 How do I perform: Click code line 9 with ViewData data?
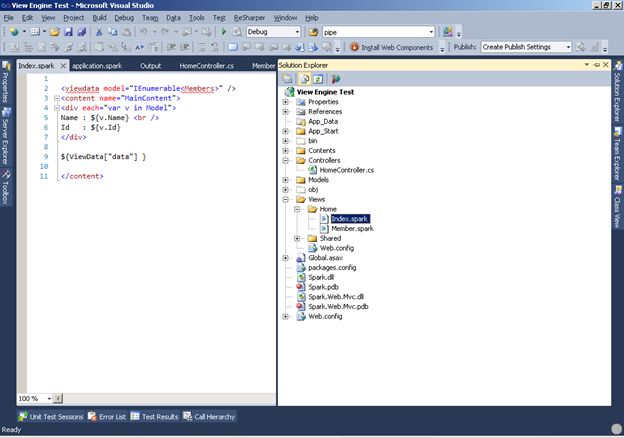pyautogui.click(x=103, y=157)
